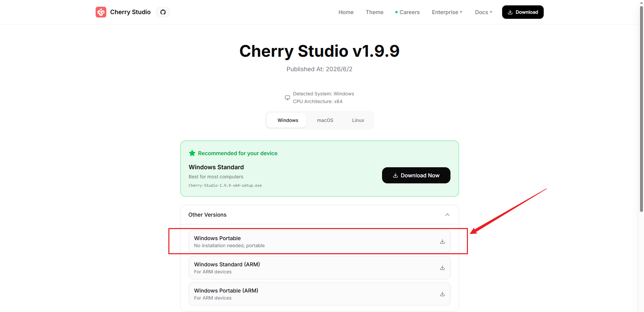Viewport: 644px width, 312px height.
Task: Click the Cherry-Studio-1.9.9-x64-setup.exe filename
Action: [x=225, y=185]
